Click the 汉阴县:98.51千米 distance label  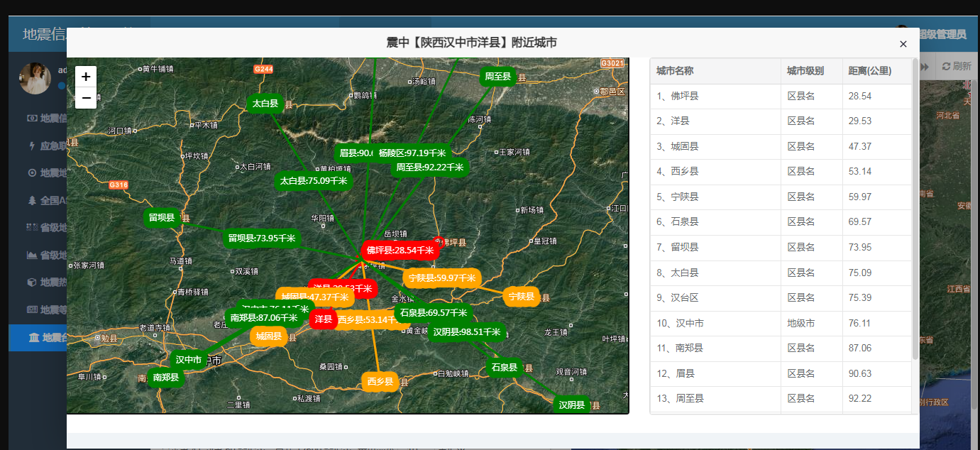[468, 331]
